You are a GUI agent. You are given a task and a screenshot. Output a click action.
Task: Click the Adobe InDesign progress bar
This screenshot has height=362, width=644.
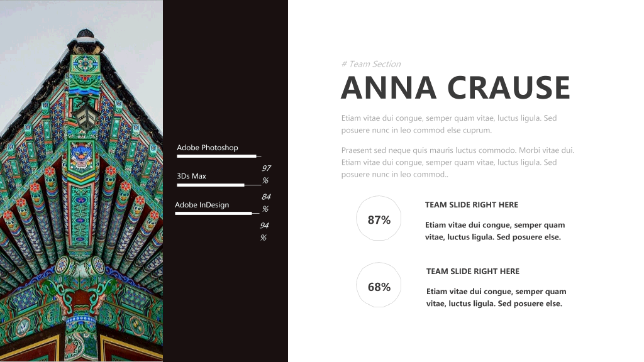(217, 214)
